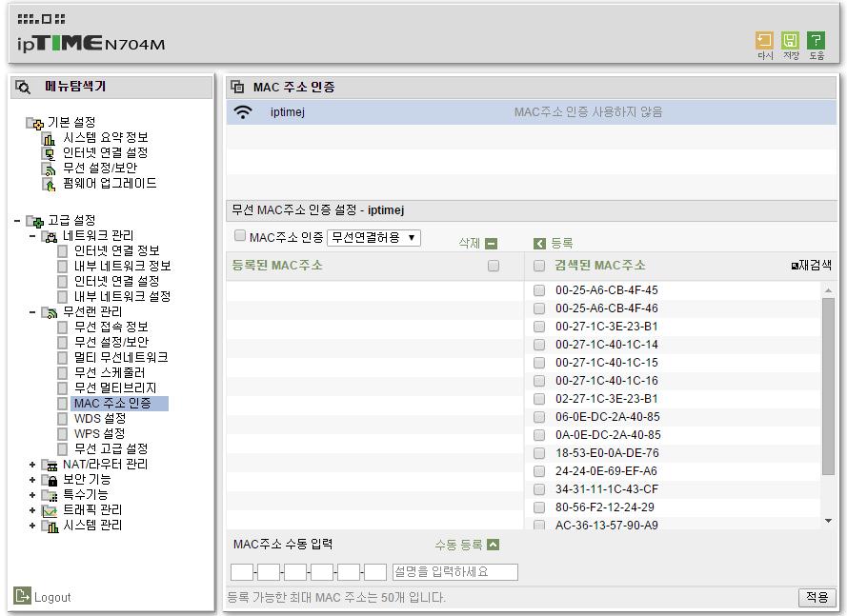Click the 인터넷 연결 설정 icon under 기본 설정

(x=49, y=153)
